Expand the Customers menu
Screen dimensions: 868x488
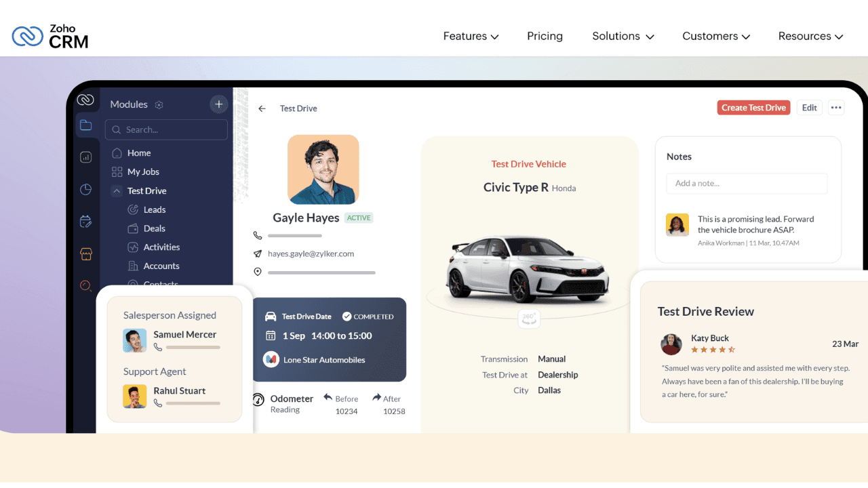pyautogui.click(x=716, y=36)
